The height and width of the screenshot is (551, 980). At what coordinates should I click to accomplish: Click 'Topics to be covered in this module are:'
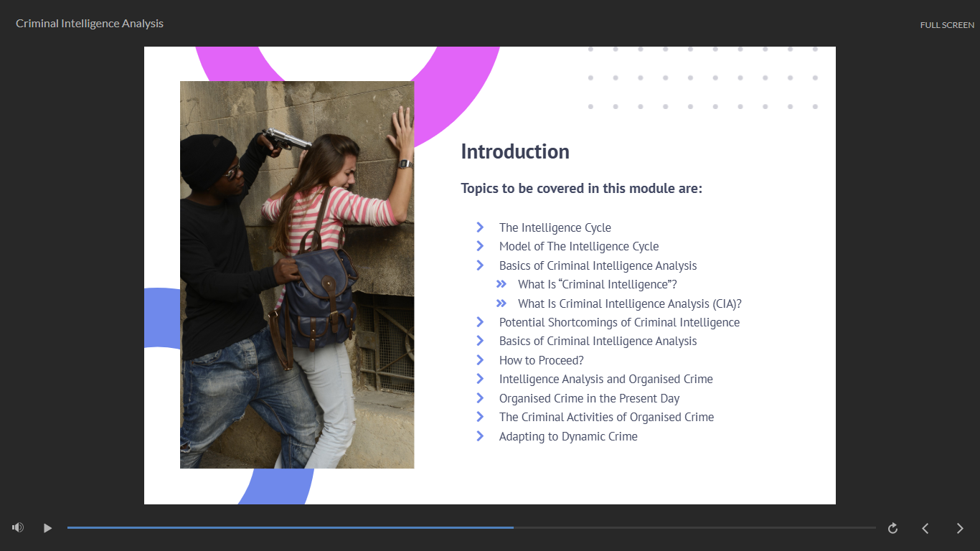tap(581, 189)
